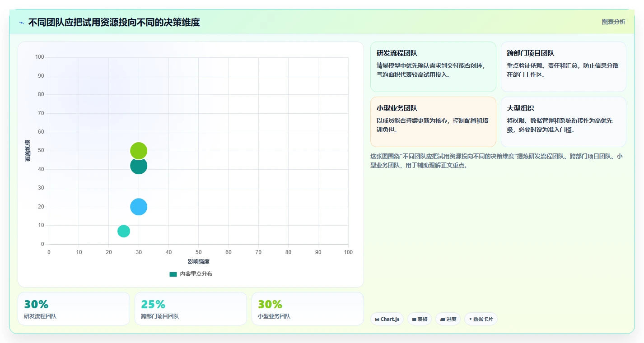Click the y-axis title left of chart

pyautogui.click(x=28, y=151)
